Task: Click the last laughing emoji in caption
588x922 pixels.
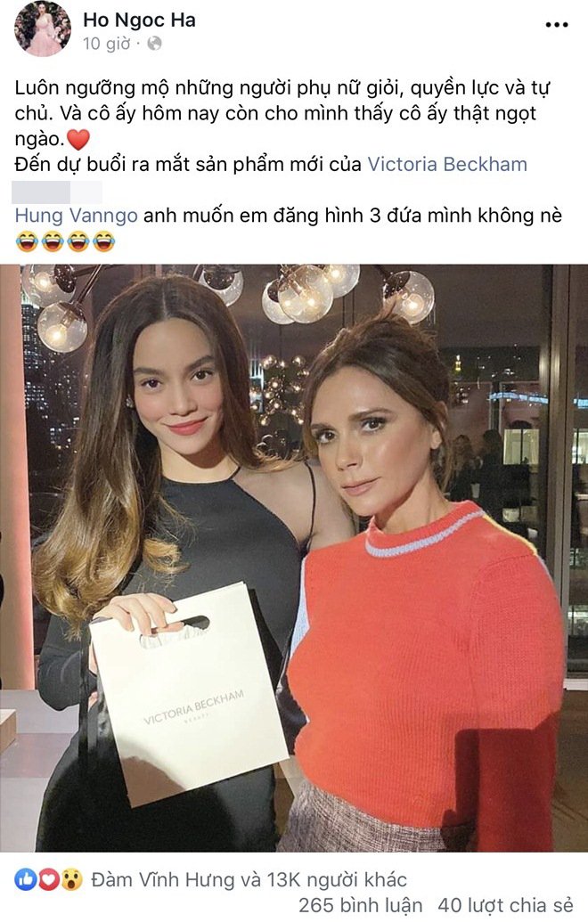Action: [104, 241]
